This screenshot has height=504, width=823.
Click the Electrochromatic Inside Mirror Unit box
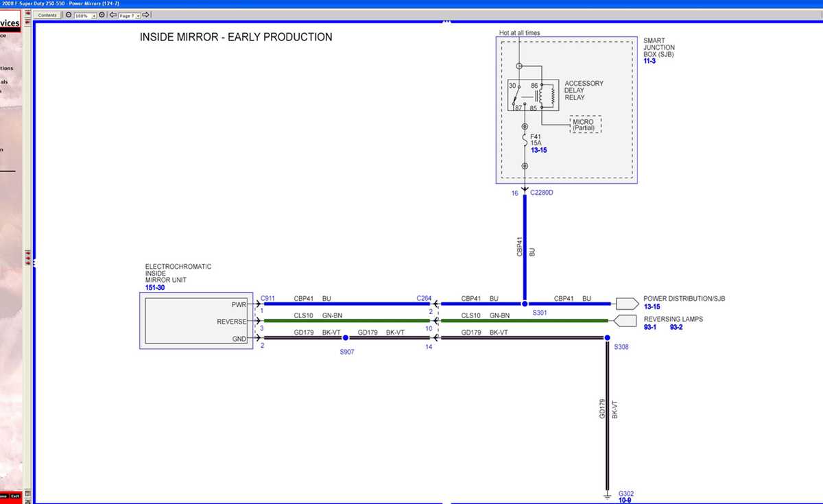(196, 320)
